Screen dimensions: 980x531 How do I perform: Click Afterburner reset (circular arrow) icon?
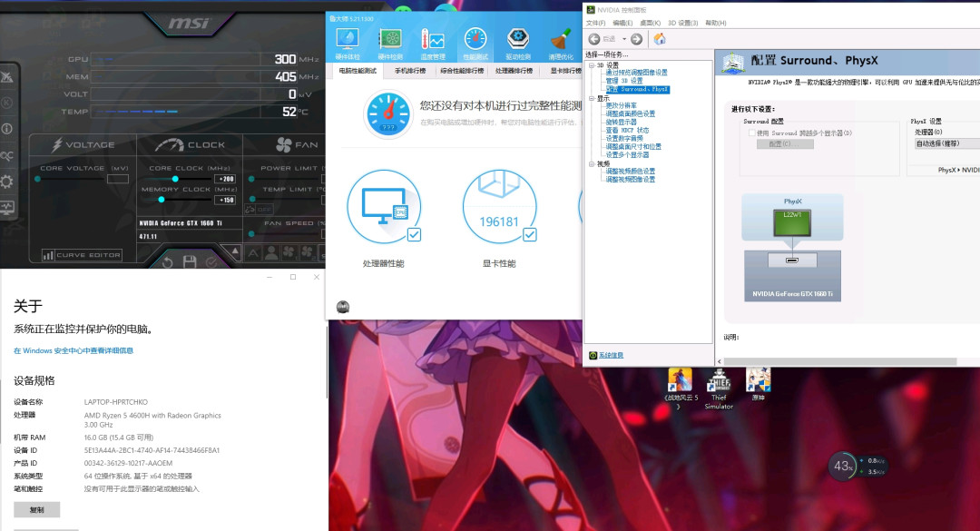(x=168, y=262)
